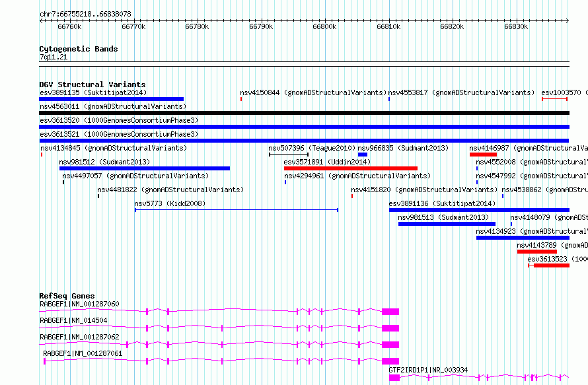Click the esv3891135 (Suktitipat2014) blue variant bar
588x385 pixels.
(112, 99)
